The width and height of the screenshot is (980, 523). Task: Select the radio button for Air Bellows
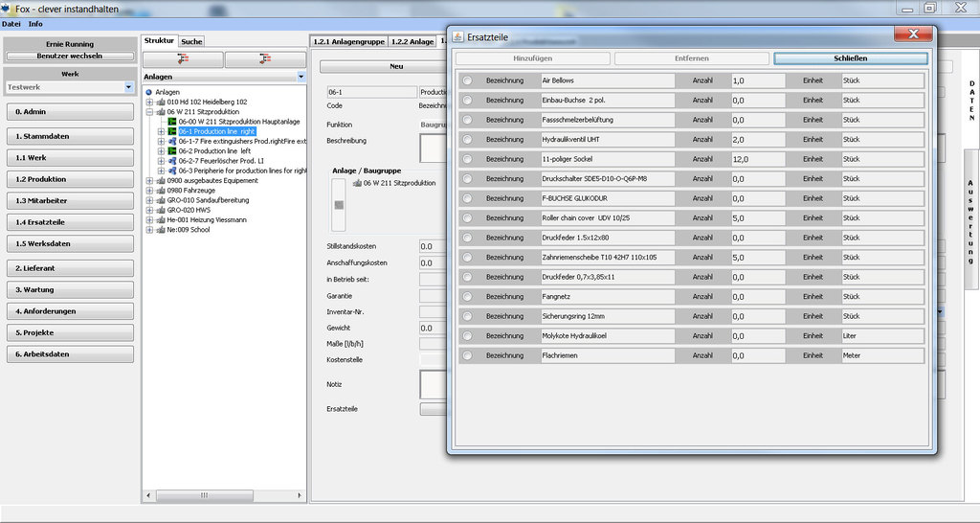[468, 80]
